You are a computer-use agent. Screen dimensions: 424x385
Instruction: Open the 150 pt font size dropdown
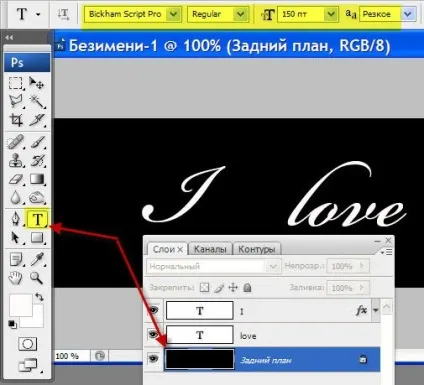[x=330, y=14]
